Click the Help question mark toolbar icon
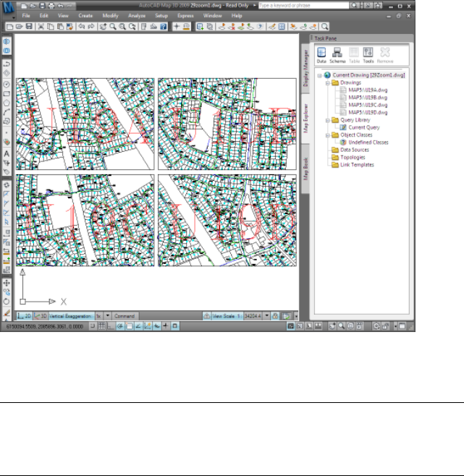 click(x=164, y=26)
